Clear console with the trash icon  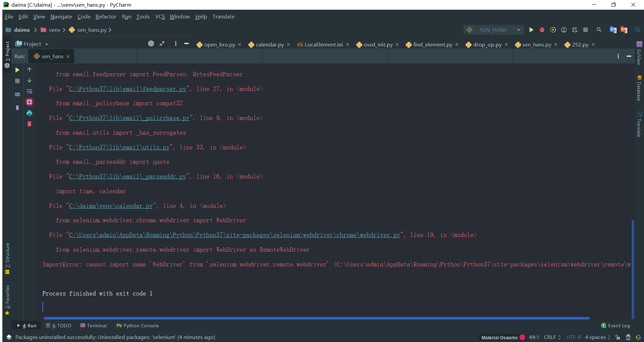point(29,124)
